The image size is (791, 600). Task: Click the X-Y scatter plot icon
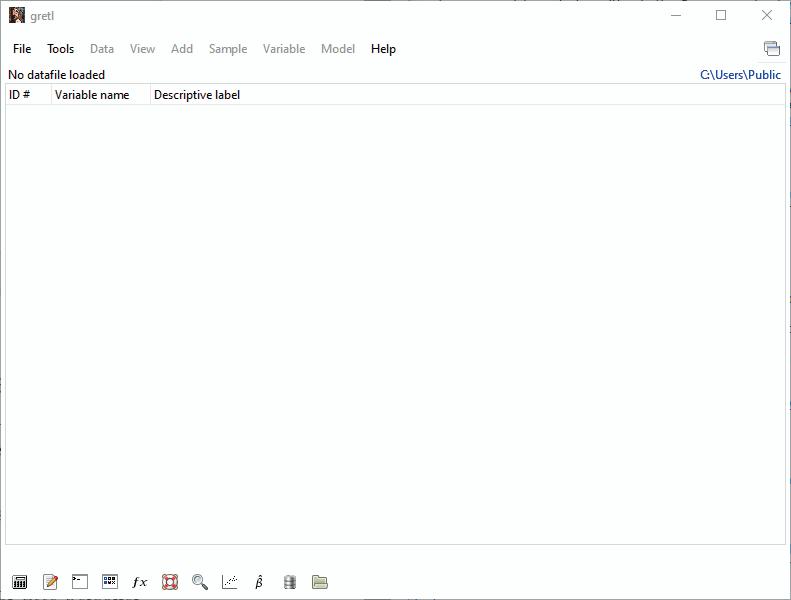230,582
